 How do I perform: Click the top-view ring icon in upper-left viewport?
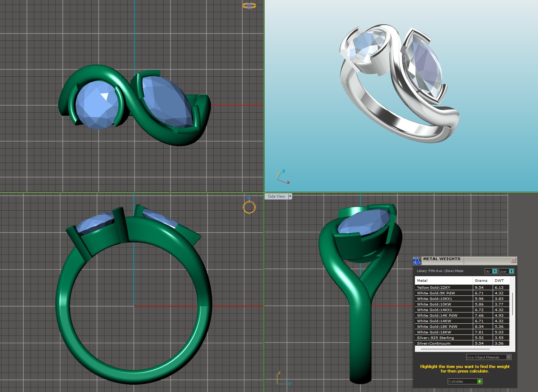click(249, 6)
